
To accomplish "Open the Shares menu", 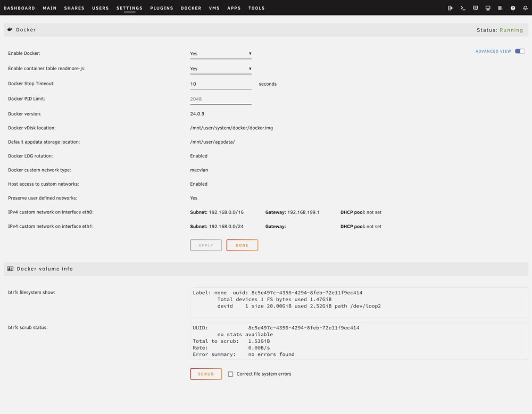I will pos(74,8).
